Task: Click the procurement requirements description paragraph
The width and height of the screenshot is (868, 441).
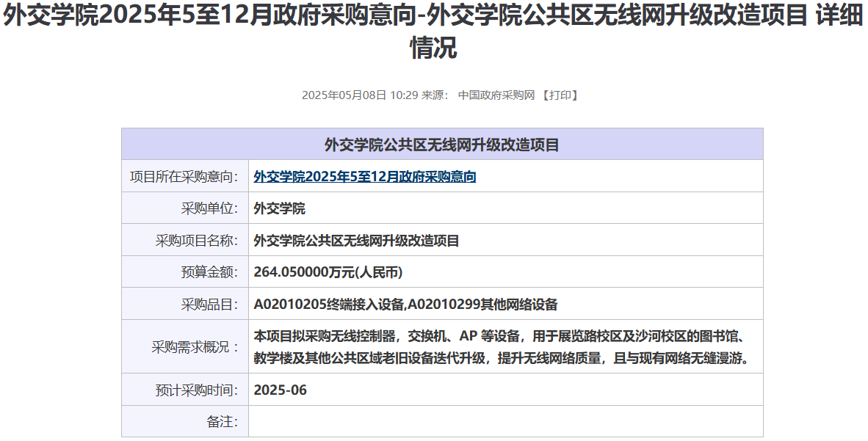Action: (501, 347)
